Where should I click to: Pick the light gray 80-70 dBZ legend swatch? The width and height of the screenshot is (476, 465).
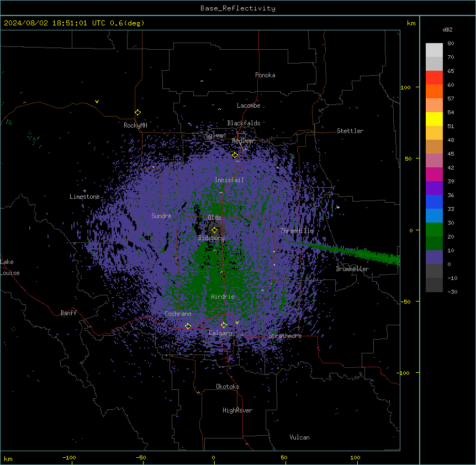tap(434, 50)
